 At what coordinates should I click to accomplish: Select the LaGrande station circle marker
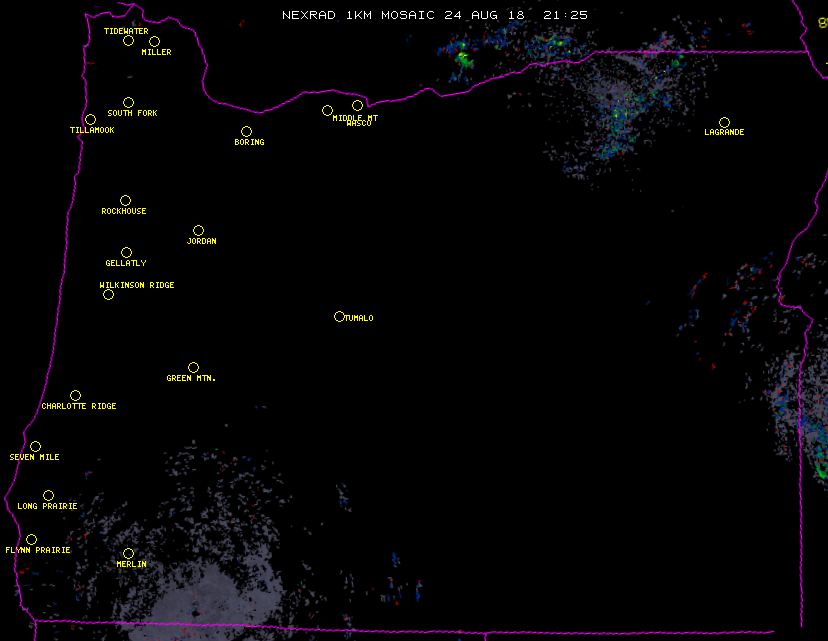724,123
